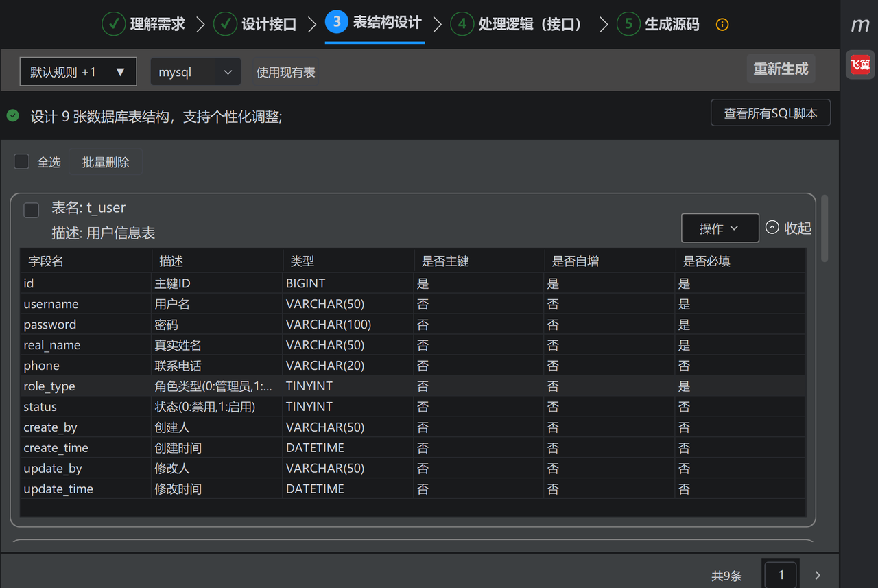The width and height of the screenshot is (878, 588).
Task: Click the green success check icon beside 设计 9 张
Action: 13,116
